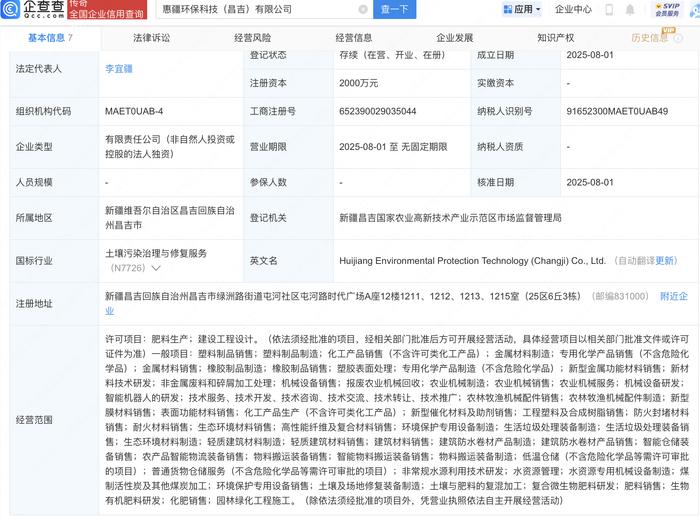700x517 pixels.
Task: Select approval date value in 核准日期 row
Action: (x=590, y=183)
